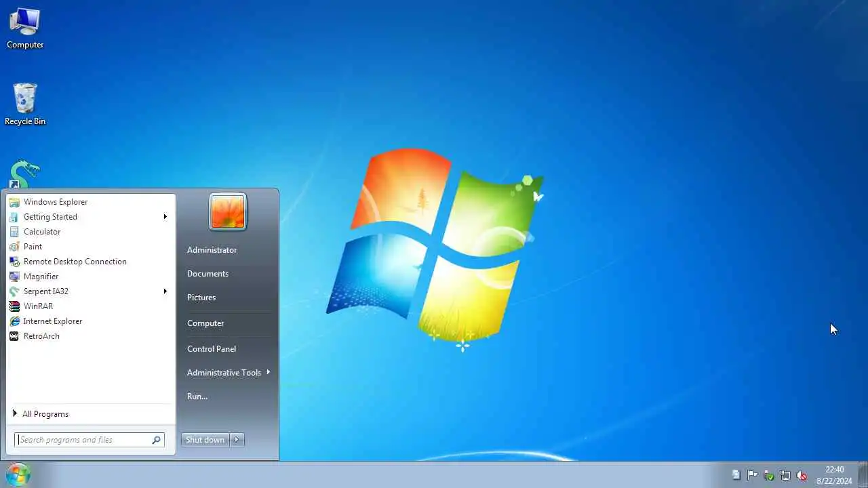The height and width of the screenshot is (488, 868).
Task: Launch Magnifier from Start menu
Action: point(91,277)
